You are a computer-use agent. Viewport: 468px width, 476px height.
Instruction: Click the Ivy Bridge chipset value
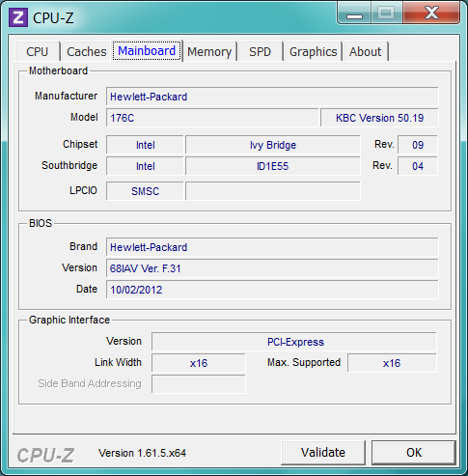pos(273,145)
